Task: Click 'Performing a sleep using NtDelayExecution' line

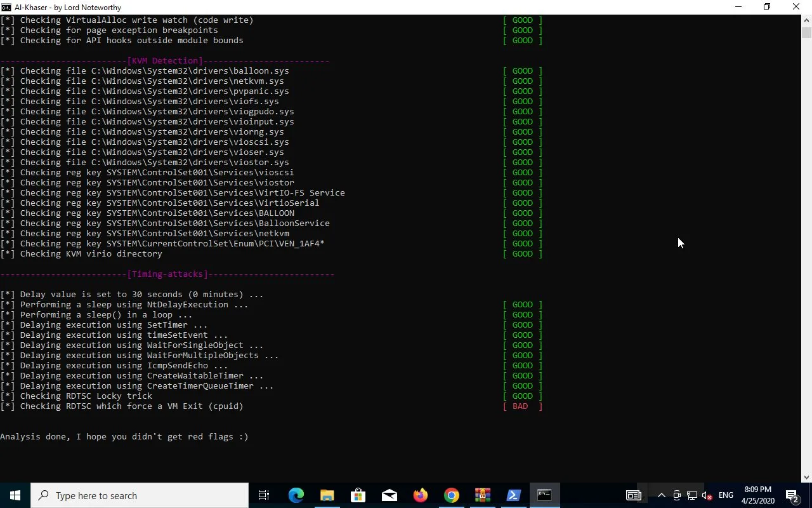Action: coord(124,305)
